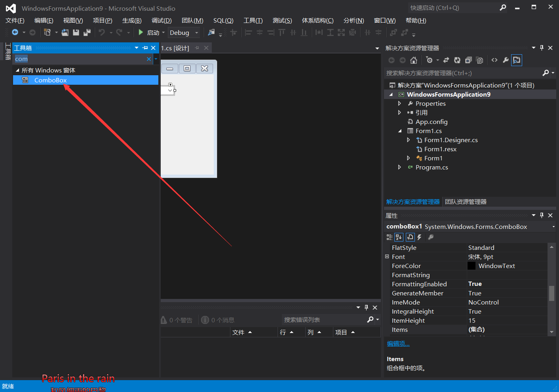Click the Pending Changes Filter clock icon

click(x=429, y=60)
